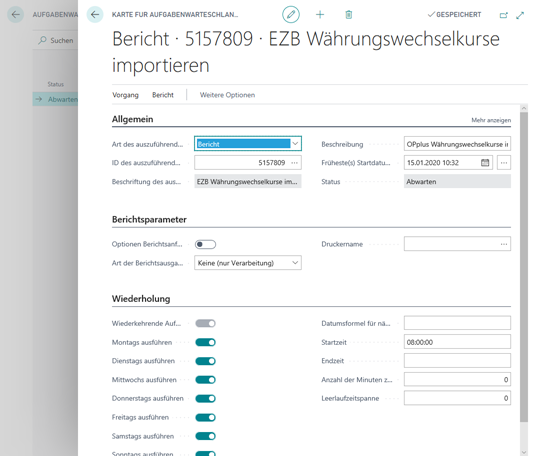Image resolution: width=557 pixels, height=456 pixels.
Task: Click ellipsis button next to start date
Action: tap(504, 163)
